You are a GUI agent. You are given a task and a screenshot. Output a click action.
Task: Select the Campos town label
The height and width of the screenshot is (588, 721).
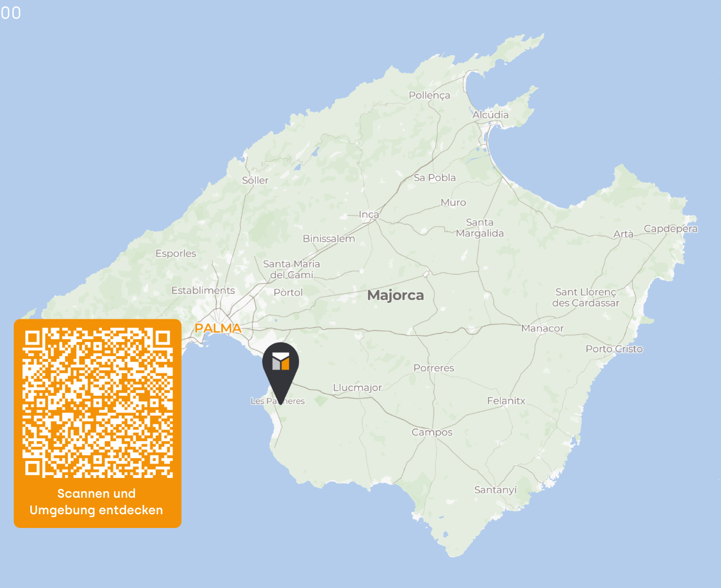point(432,432)
